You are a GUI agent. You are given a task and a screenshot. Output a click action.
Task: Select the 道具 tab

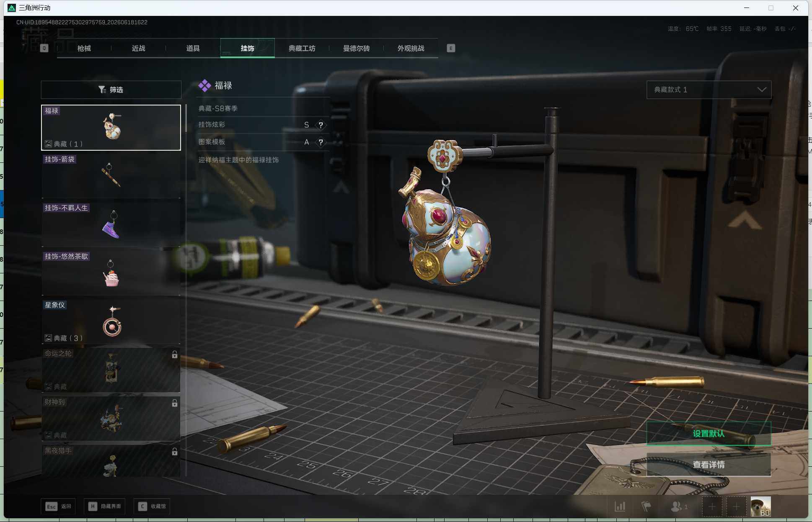(x=193, y=48)
